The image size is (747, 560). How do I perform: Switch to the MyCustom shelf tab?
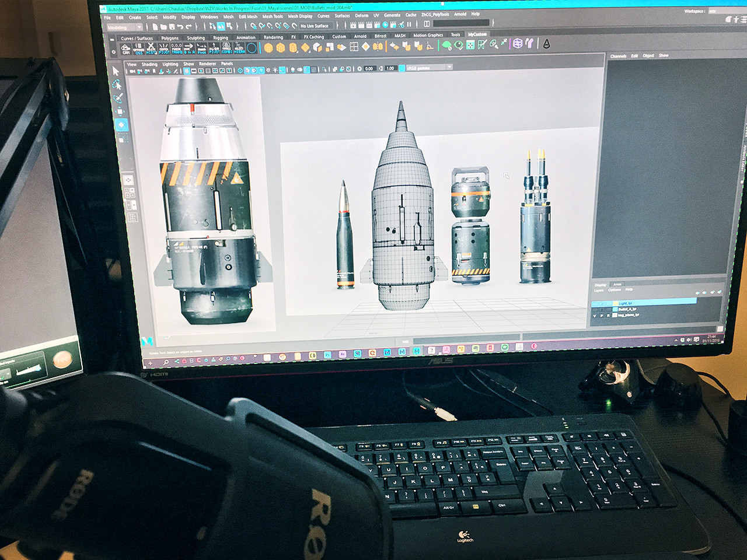click(477, 34)
